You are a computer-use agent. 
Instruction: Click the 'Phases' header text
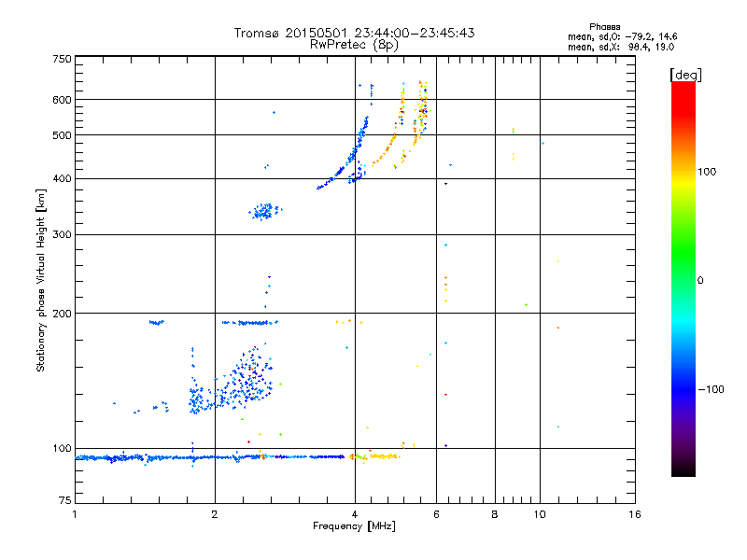[604, 27]
